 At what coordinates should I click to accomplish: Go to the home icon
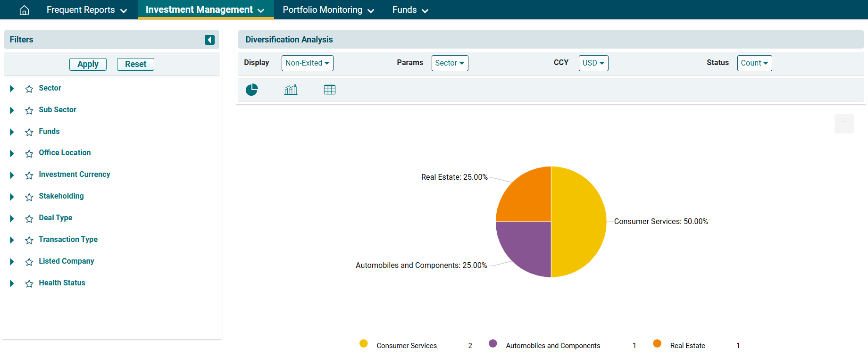click(x=24, y=10)
